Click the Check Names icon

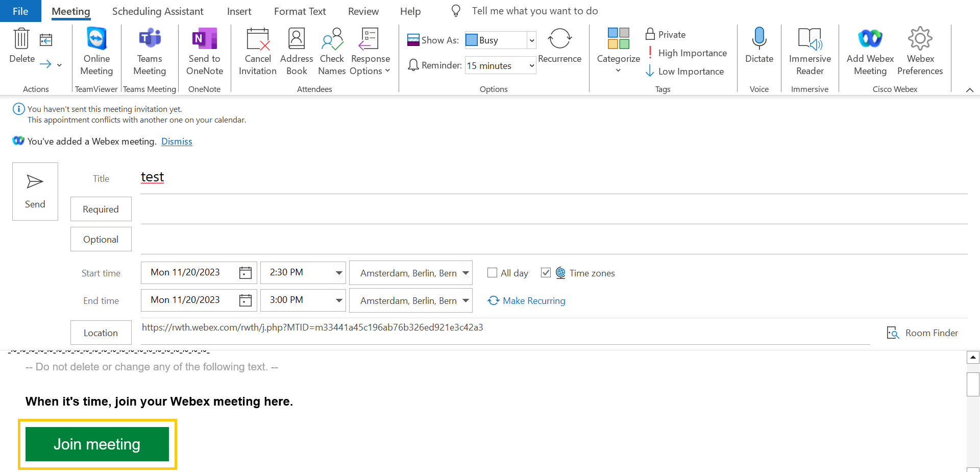point(332,39)
